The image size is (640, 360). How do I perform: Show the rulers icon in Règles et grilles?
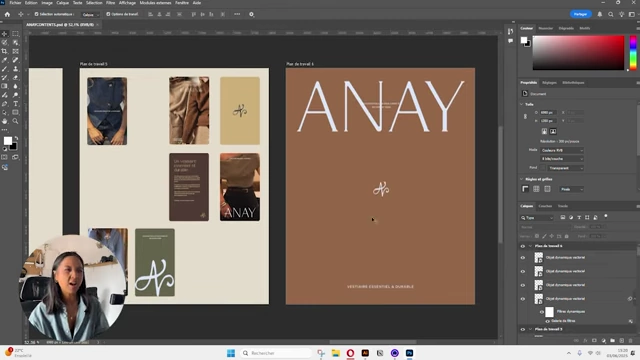(525, 189)
